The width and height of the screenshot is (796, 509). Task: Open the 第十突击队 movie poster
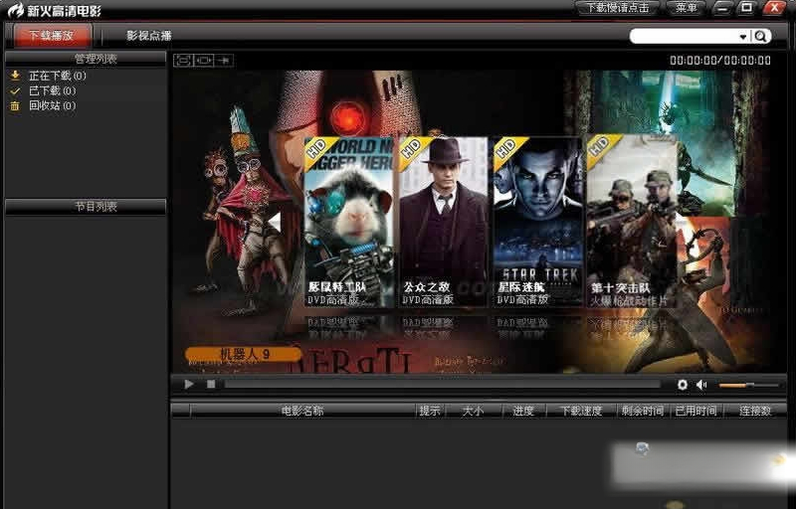(x=632, y=221)
